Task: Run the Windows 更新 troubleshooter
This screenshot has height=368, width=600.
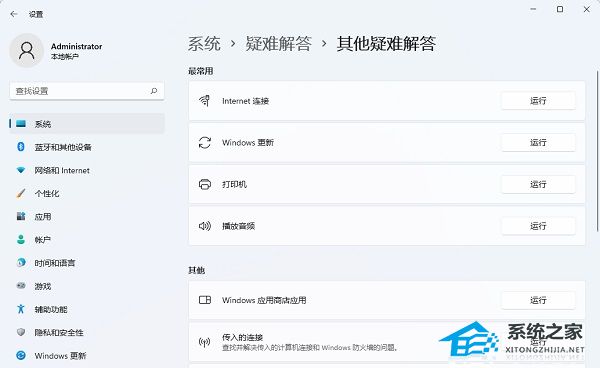Action: 538,142
